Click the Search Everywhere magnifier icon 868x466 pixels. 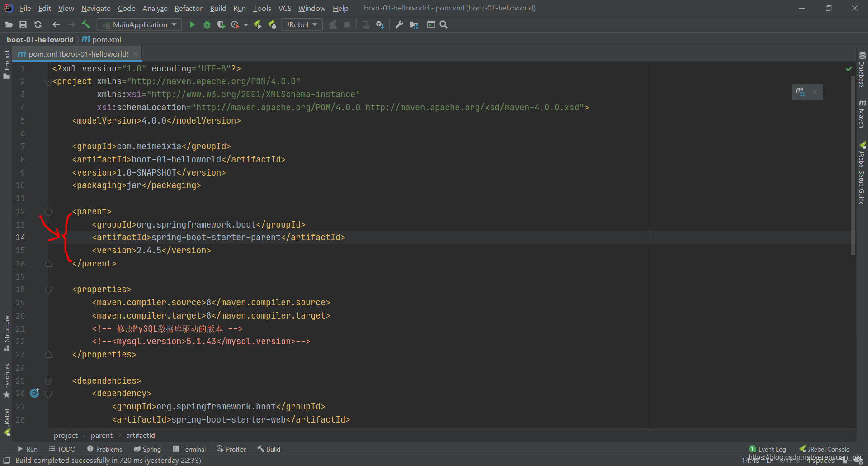(443, 24)
